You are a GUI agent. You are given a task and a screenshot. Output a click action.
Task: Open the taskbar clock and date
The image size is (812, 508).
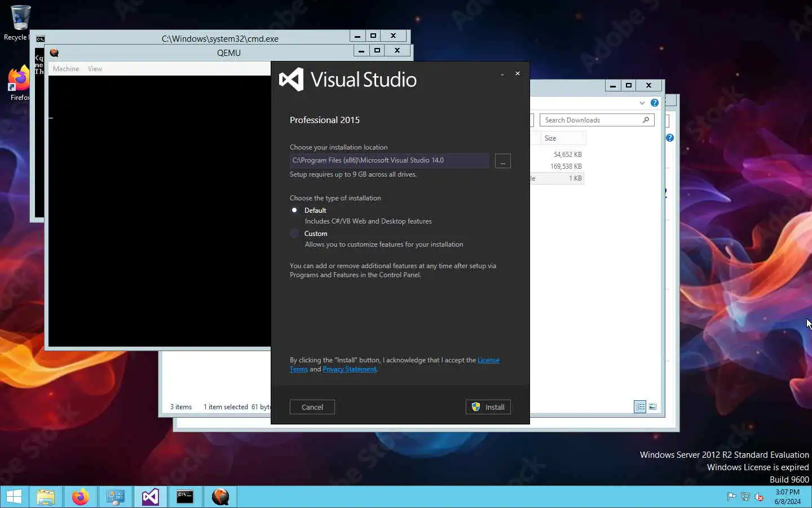click(787, 497)
